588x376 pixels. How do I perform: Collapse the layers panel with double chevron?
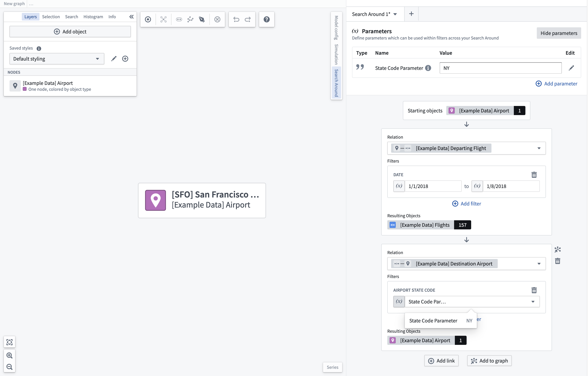tap(131, 17)
